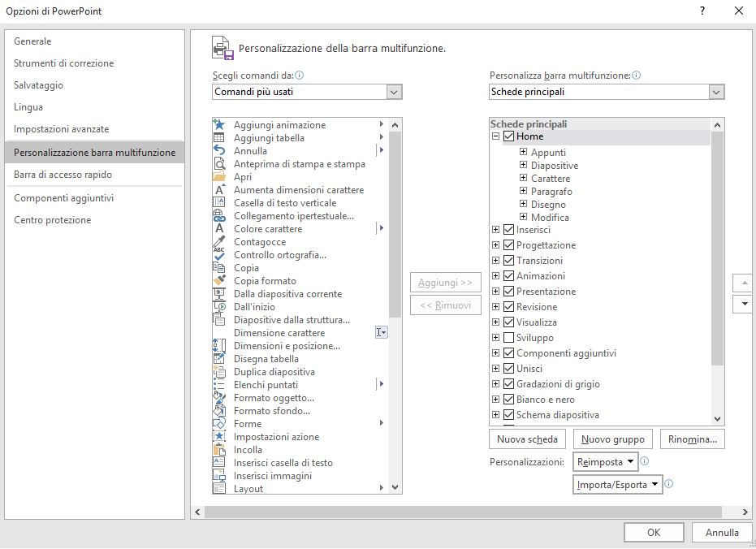Click the Colore carattere letter A icon
This screenshot has width=756, height=549.
pyautogui.click(x=219, y=229)
